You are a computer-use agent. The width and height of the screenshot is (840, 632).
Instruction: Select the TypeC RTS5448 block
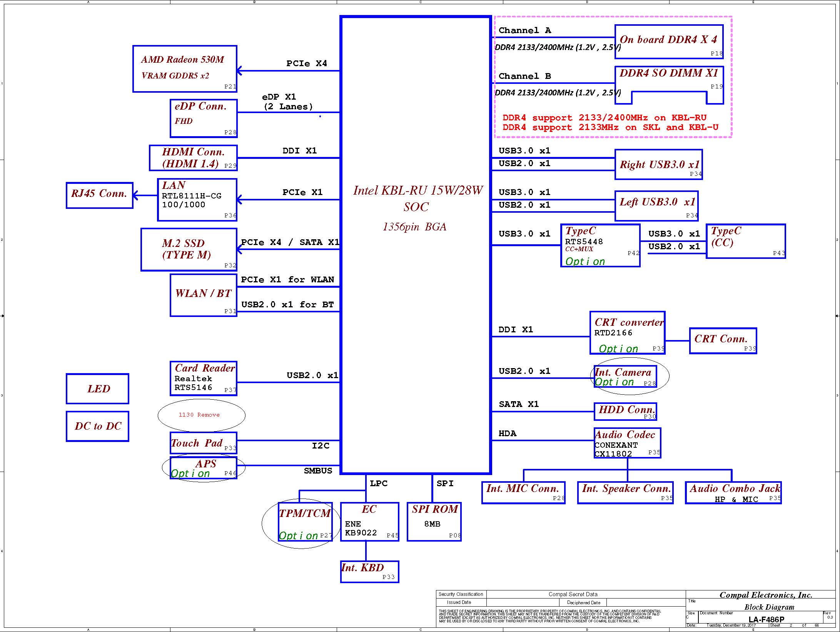click(600, 245)
